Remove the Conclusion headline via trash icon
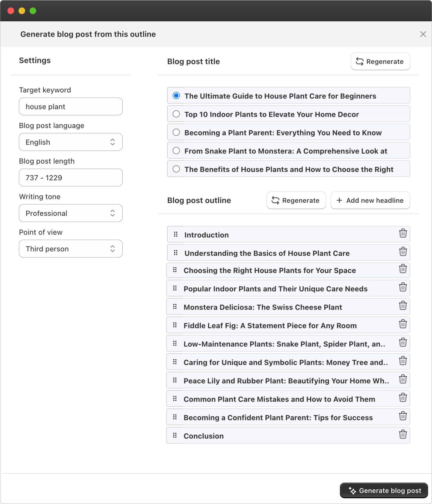Screen dimensions: 432x504 pyautogui.click(x=403, y=434)
